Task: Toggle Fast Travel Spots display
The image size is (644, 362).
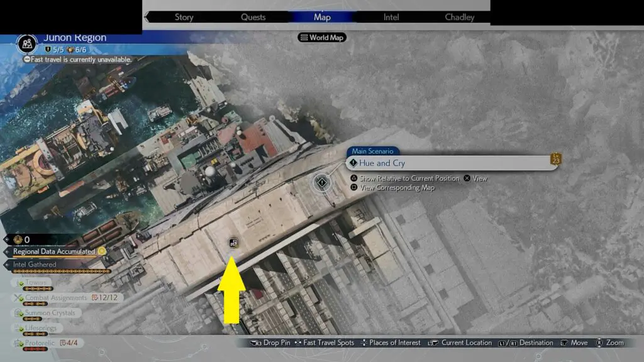Action: coord(328,343)
